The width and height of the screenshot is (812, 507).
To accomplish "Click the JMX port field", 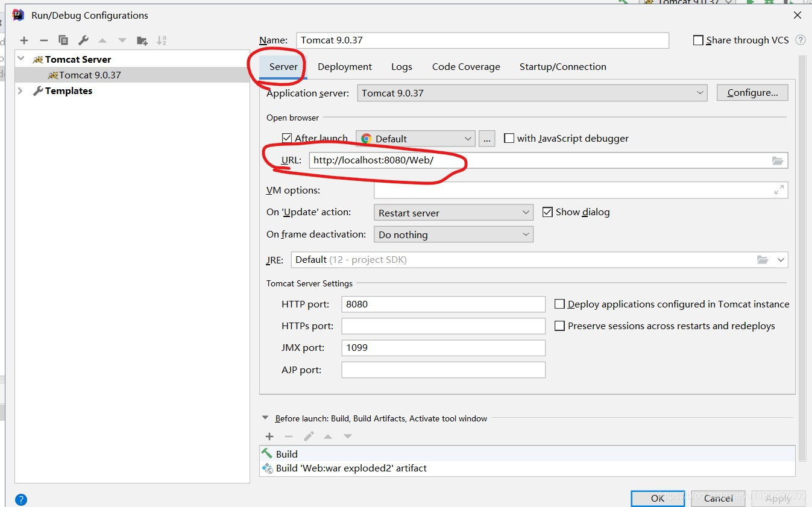I will 443,348.
